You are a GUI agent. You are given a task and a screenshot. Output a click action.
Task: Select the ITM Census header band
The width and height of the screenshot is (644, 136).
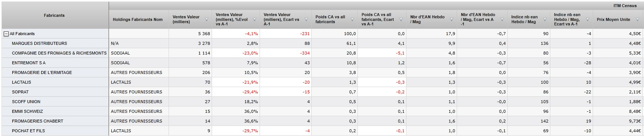pos(376,6)
